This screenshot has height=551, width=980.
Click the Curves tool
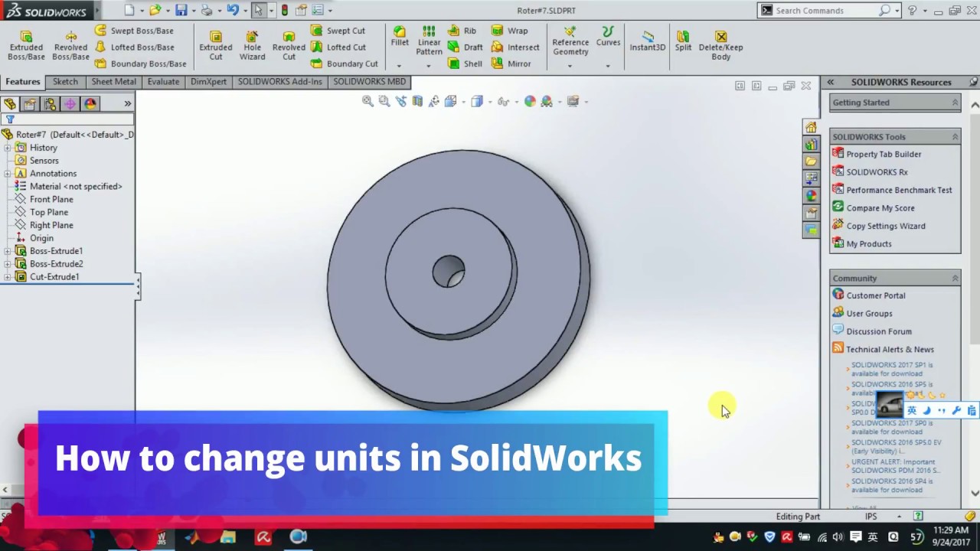coord(608,36)
